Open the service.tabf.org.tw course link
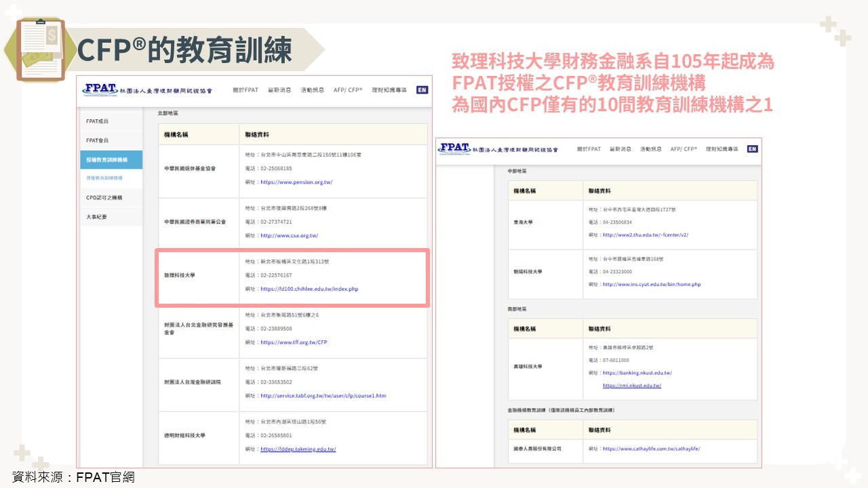The height and width of the screenshot is (488, 868). [x=323, y=396]
